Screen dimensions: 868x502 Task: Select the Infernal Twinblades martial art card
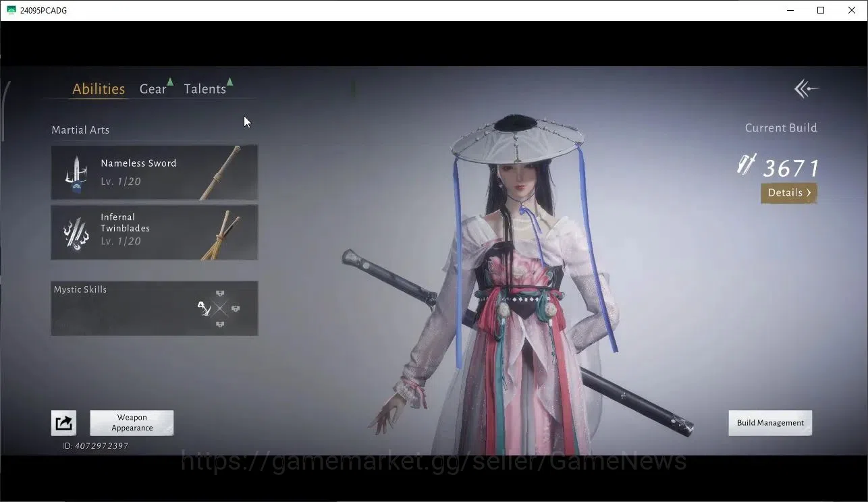(155, 233)
